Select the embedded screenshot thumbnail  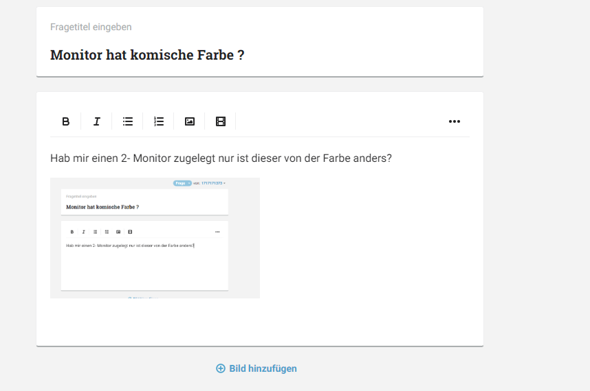[155, 238]
